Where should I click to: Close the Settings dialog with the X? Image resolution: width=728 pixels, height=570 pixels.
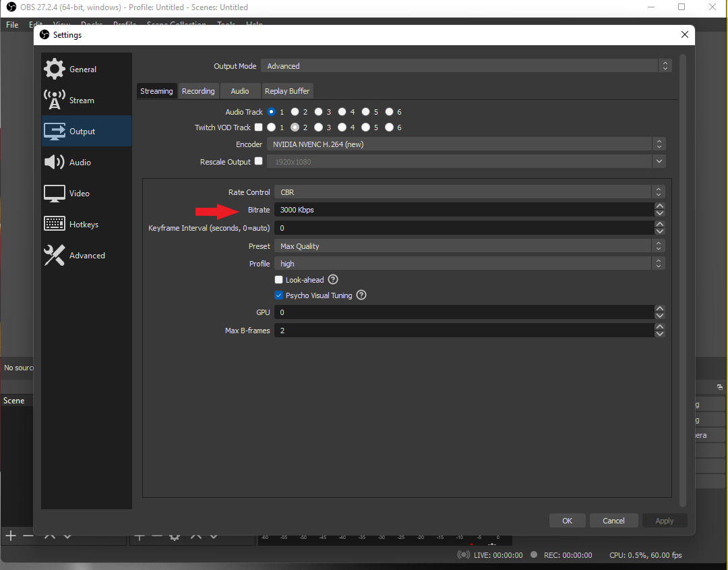[x=684, y=35]
